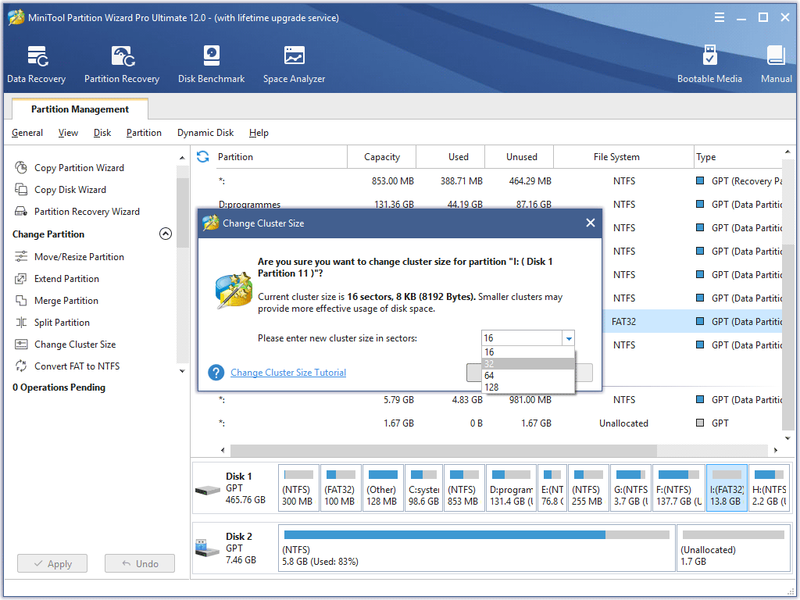Click the Apply button

coord(52,564)
